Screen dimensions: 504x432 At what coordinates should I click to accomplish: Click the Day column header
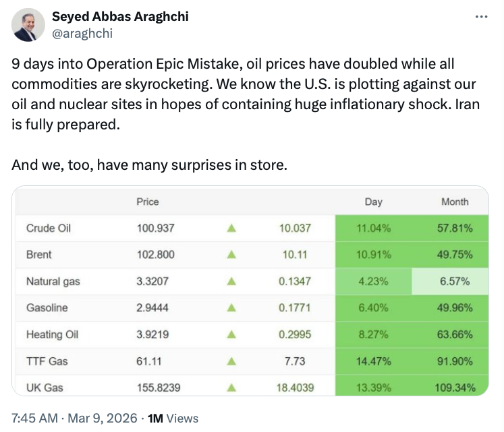[373, 202]
